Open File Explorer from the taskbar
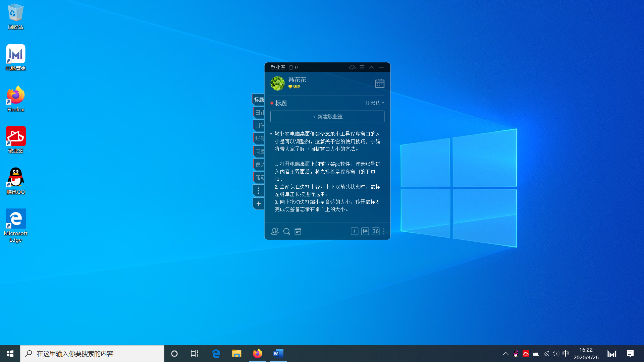Viewport: 644px width, 362px height. tap(237, 354)
